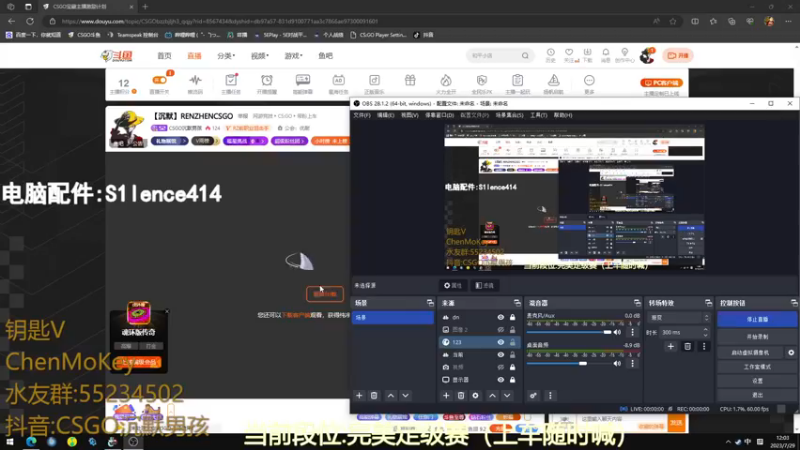
Task: Open the mixer footer three-dot menu
Action: coord(550,395)
